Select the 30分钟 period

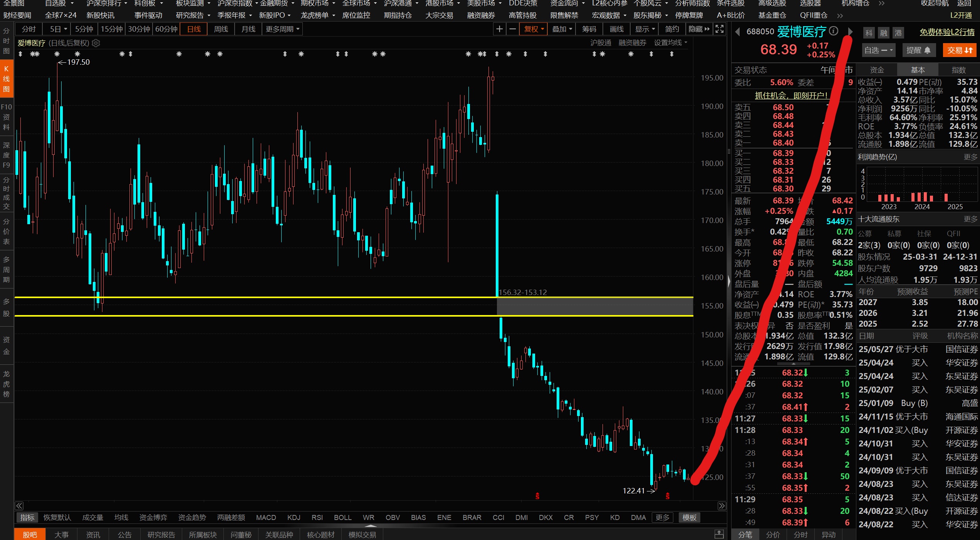(x=139, y=29)
